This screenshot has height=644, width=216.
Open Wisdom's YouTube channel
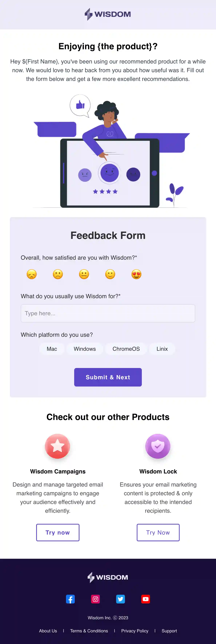[x=145, y=599]
